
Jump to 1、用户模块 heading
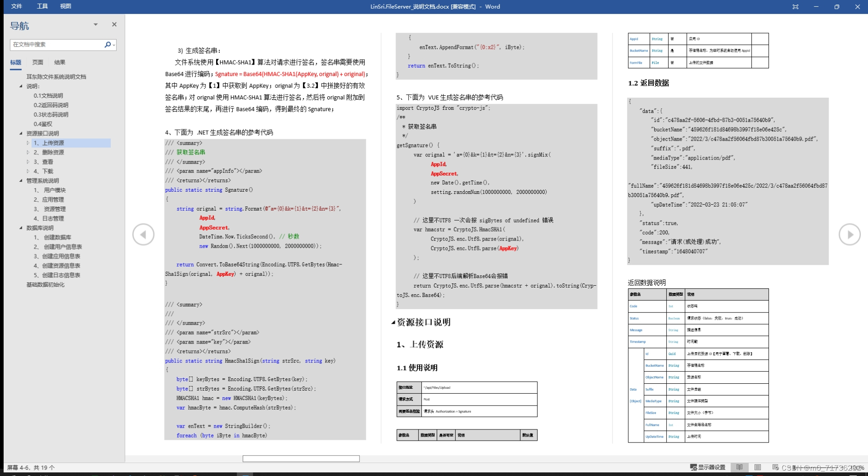50,190
